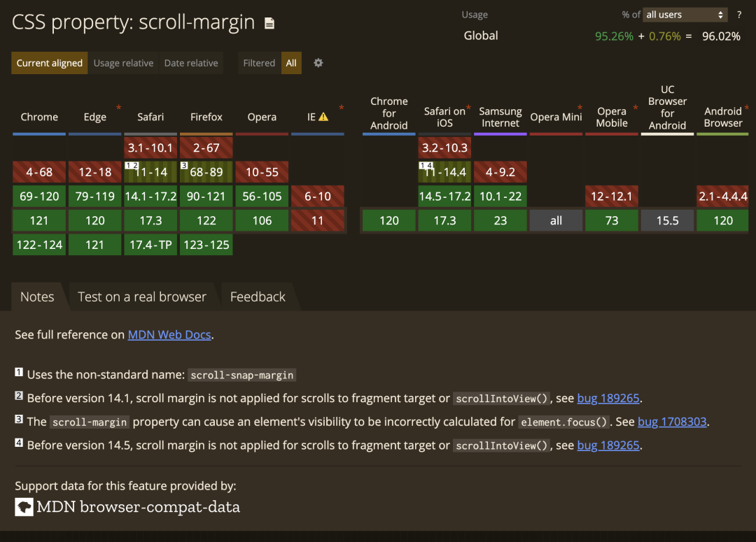
Task: Open the settings gear icon
Action: [318, 63]
